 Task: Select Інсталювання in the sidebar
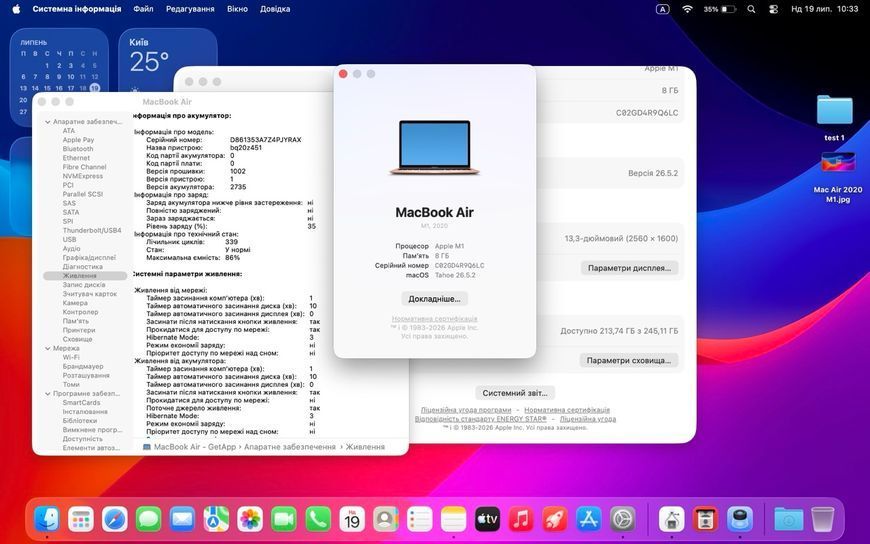coord(85,412)
